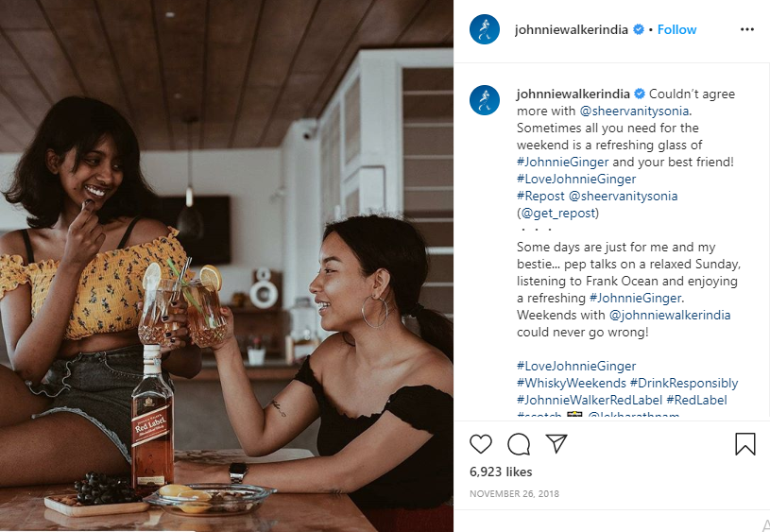This screenshot has width=770, height=532.
Task: Open johnniewalkerindia profile from header username
Action: click(571, 29)
